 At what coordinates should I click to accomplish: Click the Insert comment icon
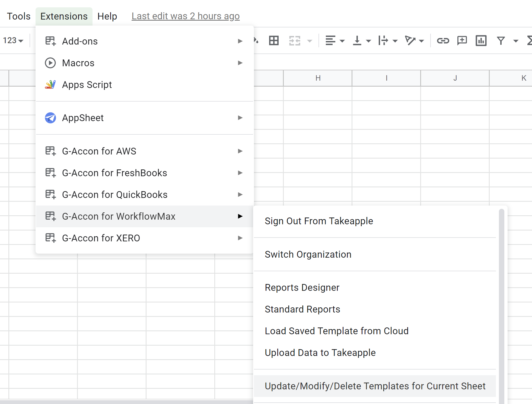pos(462,41)
